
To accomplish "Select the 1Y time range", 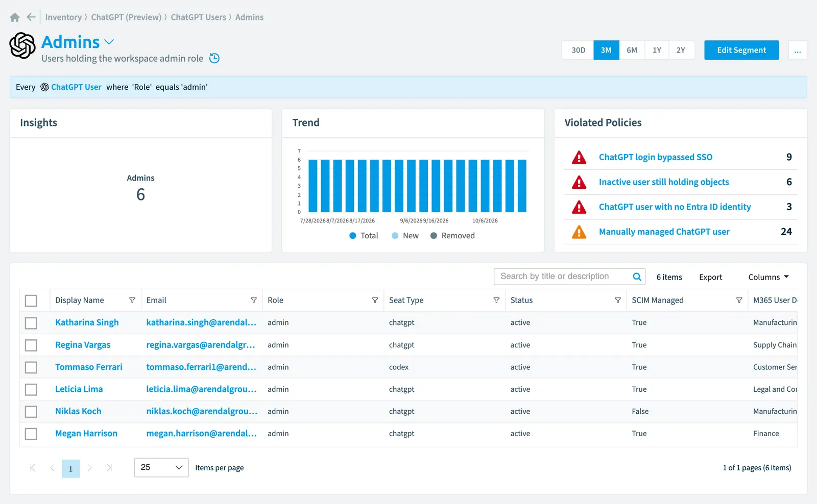I will tap(657, 50).
